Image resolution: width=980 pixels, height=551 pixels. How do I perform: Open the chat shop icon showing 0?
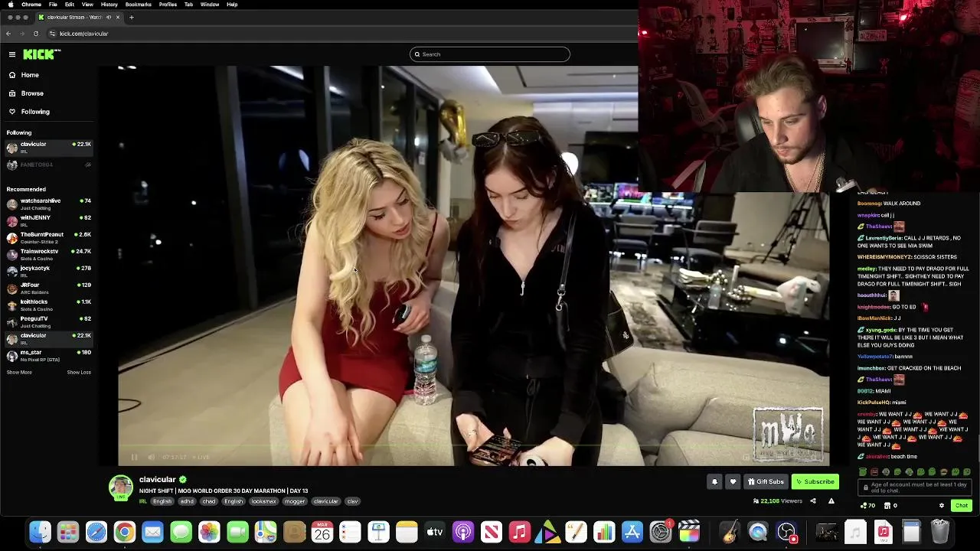pyautogui.click(x=890, y=505)
